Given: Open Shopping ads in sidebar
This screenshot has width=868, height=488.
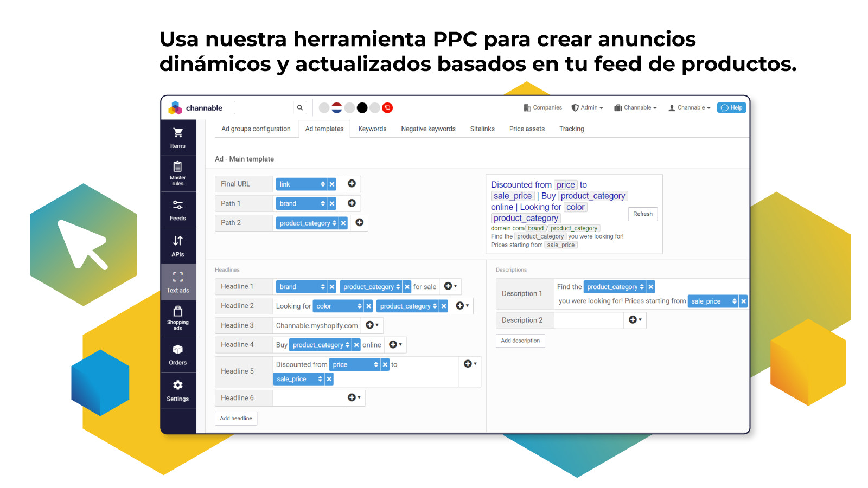Looking at the screenshot, I should point(178,318).
